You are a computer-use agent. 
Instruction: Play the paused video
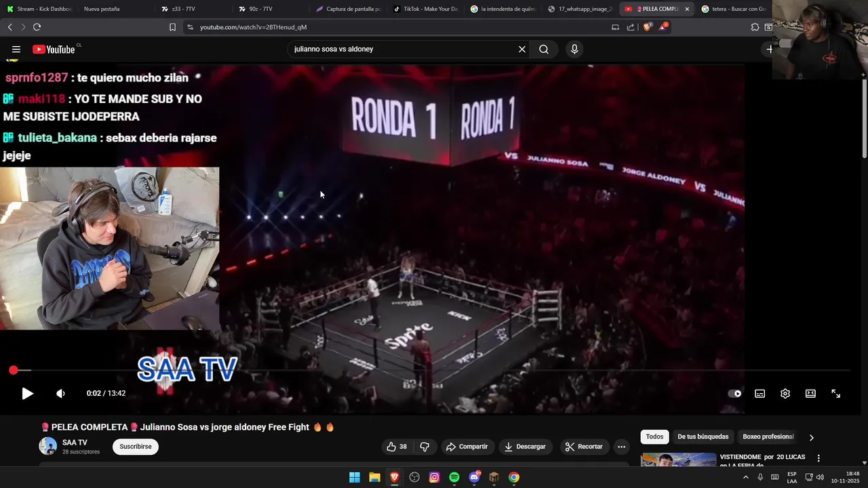(x=27, y=393)
